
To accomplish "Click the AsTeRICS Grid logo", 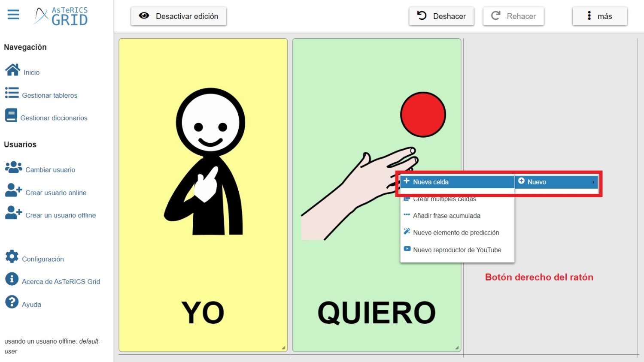I will pos(61,15).
